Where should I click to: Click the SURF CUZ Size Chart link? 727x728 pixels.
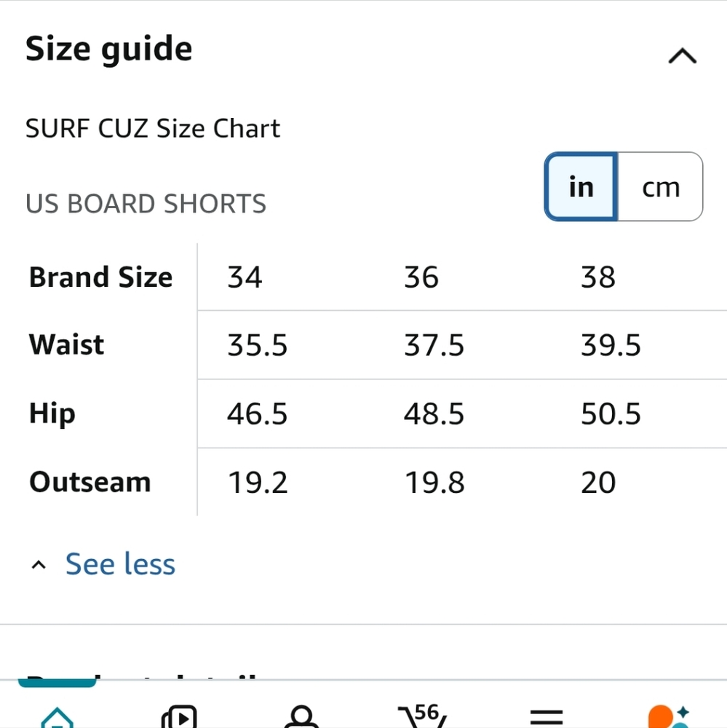pos(153,128)
